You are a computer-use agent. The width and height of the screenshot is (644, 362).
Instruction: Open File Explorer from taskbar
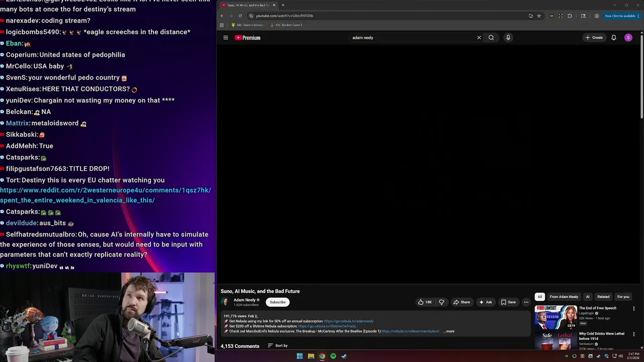(311, 356)
